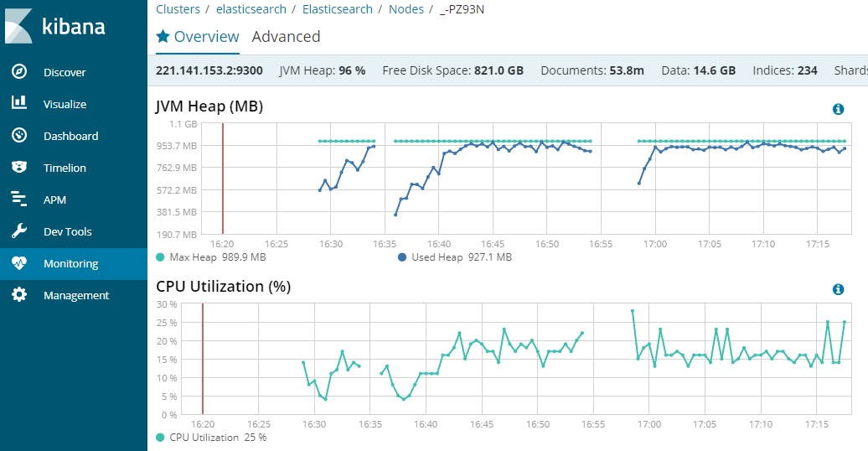The image size is (868, 451).
Task: Select Management label in sidebar
Action: pyautogui.click(x=76, y=295)
